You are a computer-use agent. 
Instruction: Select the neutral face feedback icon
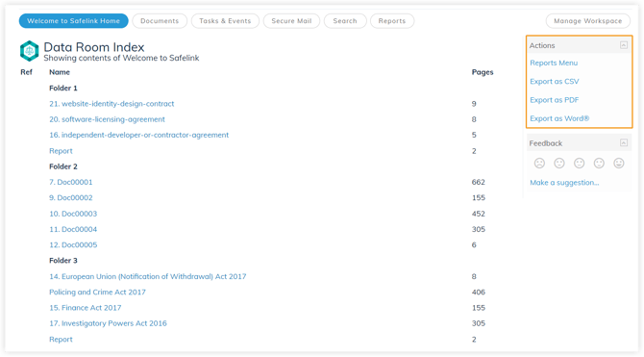(579, 164)
